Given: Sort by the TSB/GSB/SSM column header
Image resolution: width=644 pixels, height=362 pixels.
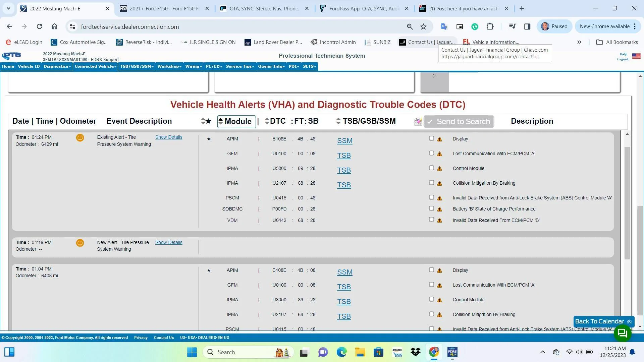Looking at the screenshot, I should tap(366, 121).
